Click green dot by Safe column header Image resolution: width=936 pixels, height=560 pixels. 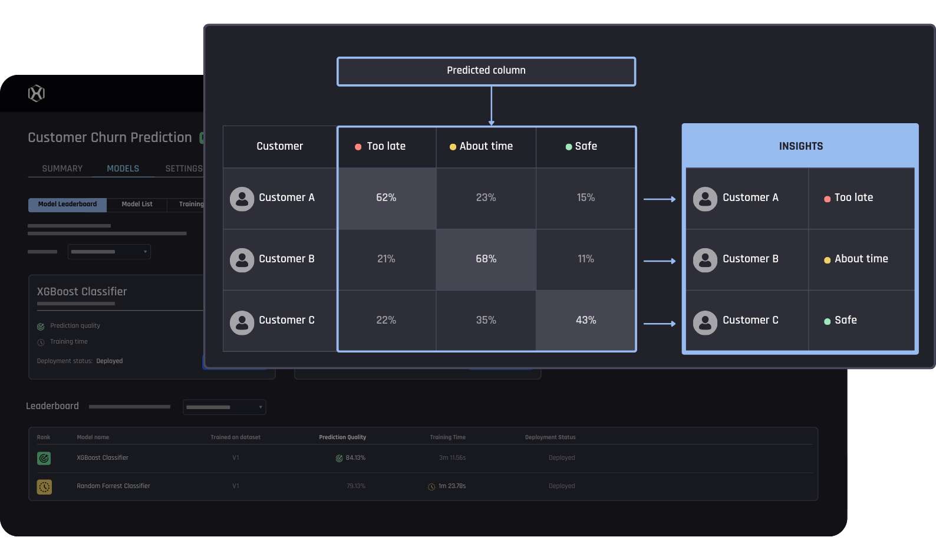(569, 147)
